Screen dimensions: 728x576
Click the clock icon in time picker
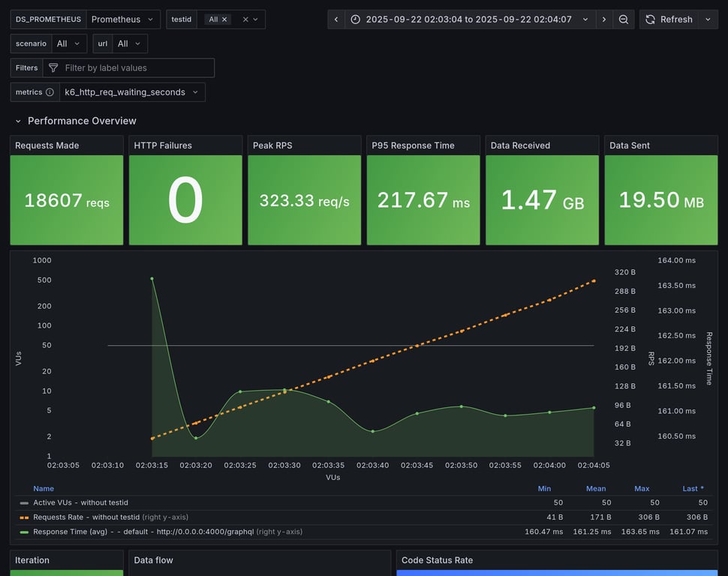pos(356,19)
